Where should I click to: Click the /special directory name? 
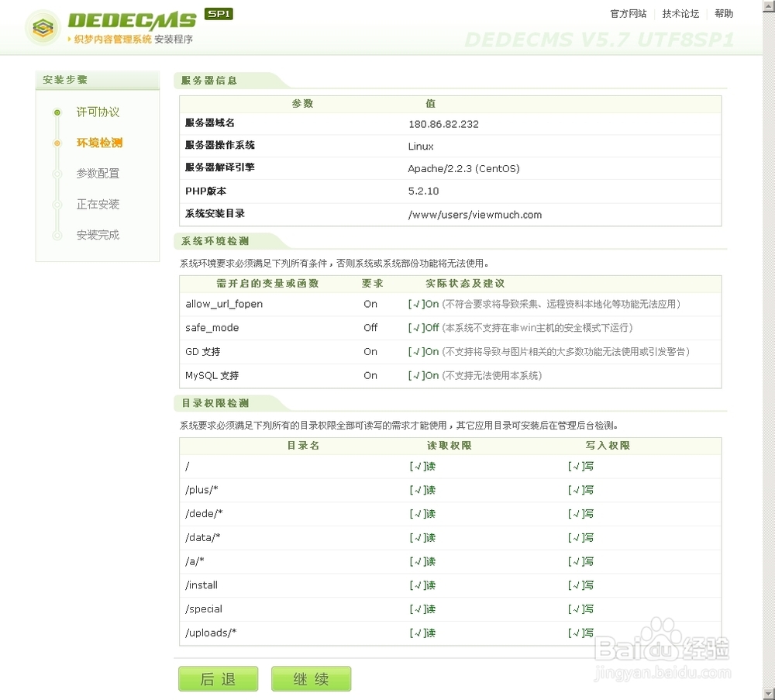[204, 609]
